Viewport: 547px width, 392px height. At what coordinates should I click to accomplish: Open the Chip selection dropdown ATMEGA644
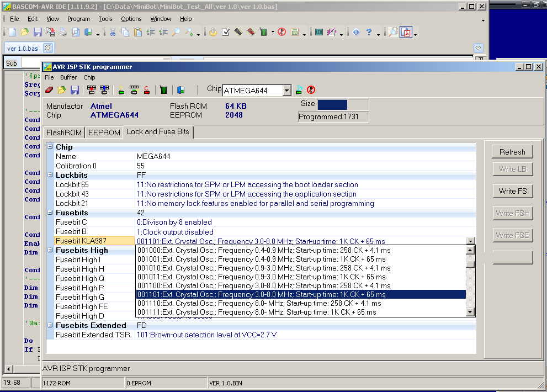coord(286,91)
